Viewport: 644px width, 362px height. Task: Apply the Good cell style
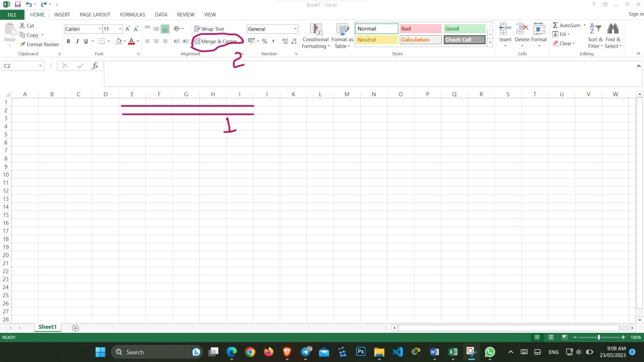point(464,29)
